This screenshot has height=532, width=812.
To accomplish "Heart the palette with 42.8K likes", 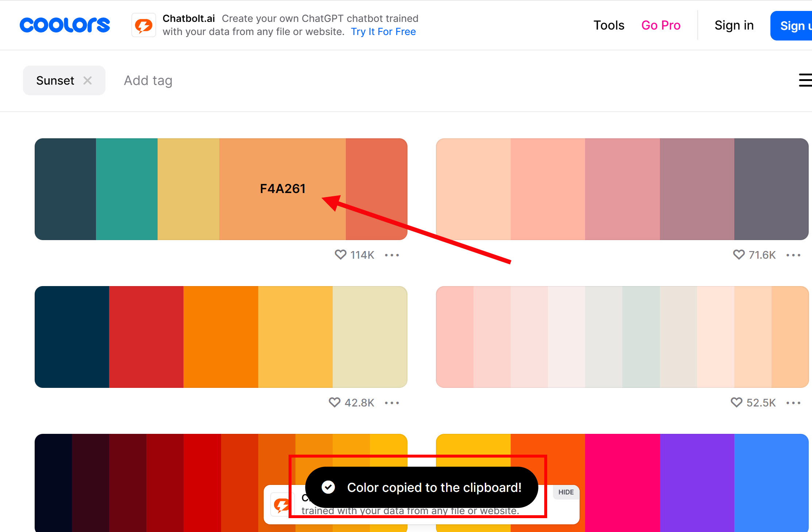I will (x=335, y=402).
